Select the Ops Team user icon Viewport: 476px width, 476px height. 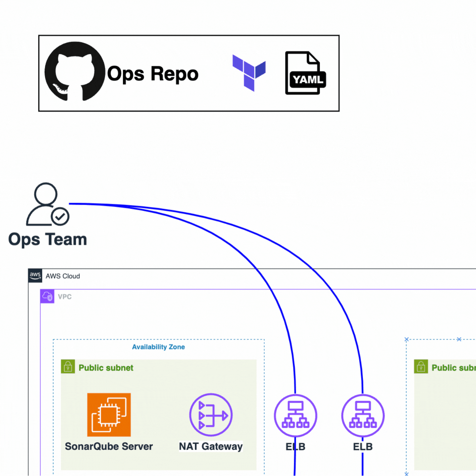pyautogui.click(x=48, y=204)
